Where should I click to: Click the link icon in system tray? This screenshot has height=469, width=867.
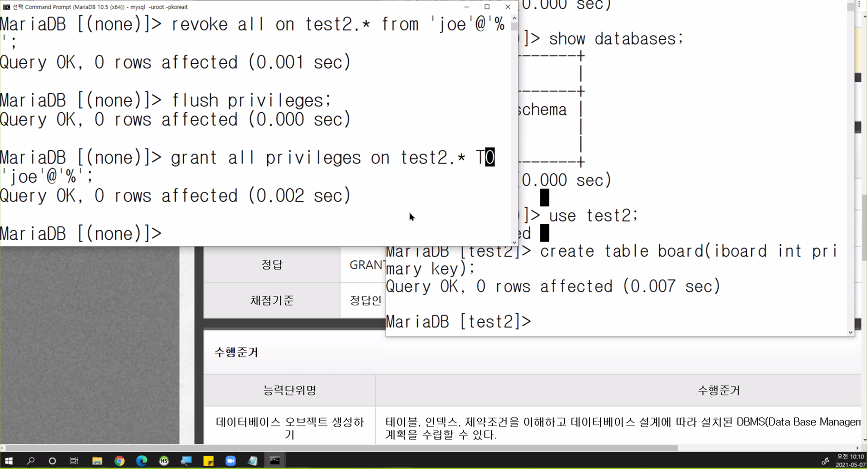pos(825,461)
